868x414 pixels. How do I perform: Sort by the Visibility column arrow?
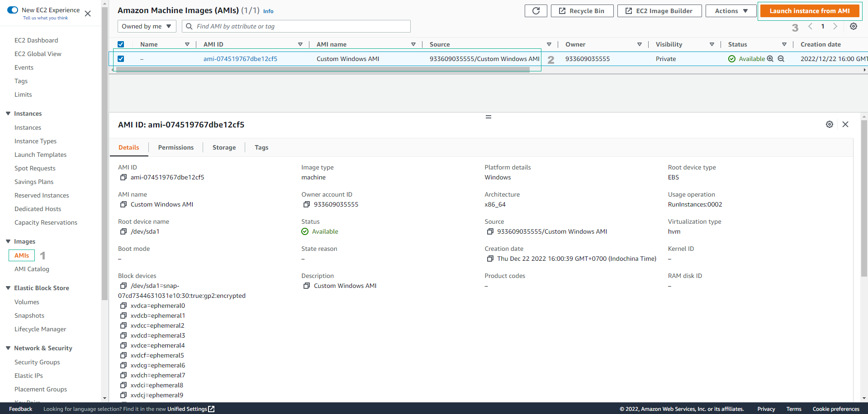point(712,44)
